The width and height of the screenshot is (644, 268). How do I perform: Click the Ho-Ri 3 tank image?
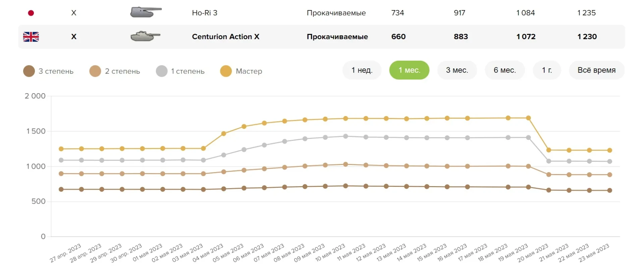tap(146, 12)
